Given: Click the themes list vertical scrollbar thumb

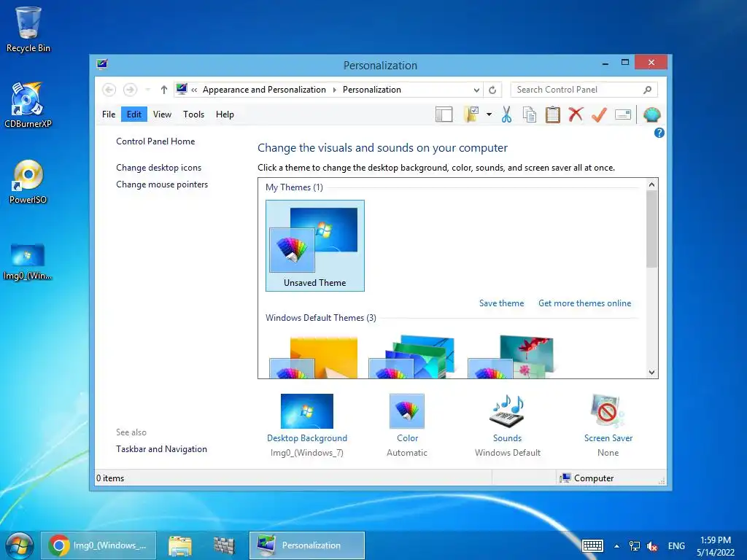Looking at the screenshot, I should (x=651, y=229).
